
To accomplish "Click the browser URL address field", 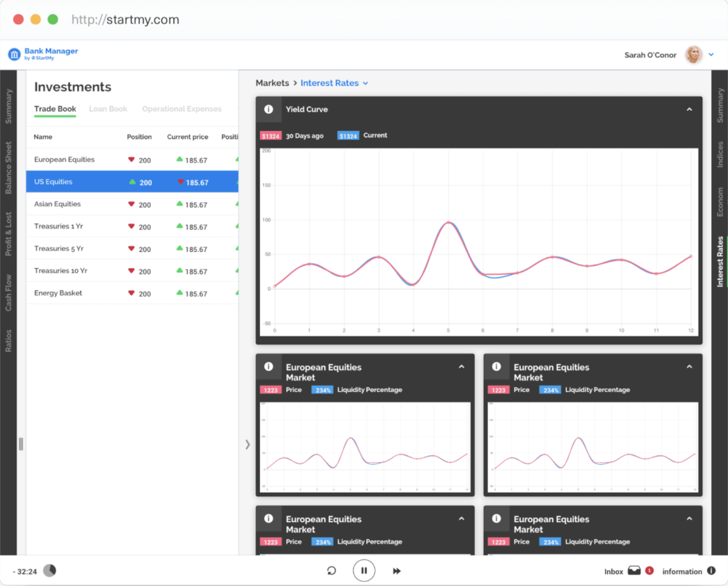I will (125, 20).
